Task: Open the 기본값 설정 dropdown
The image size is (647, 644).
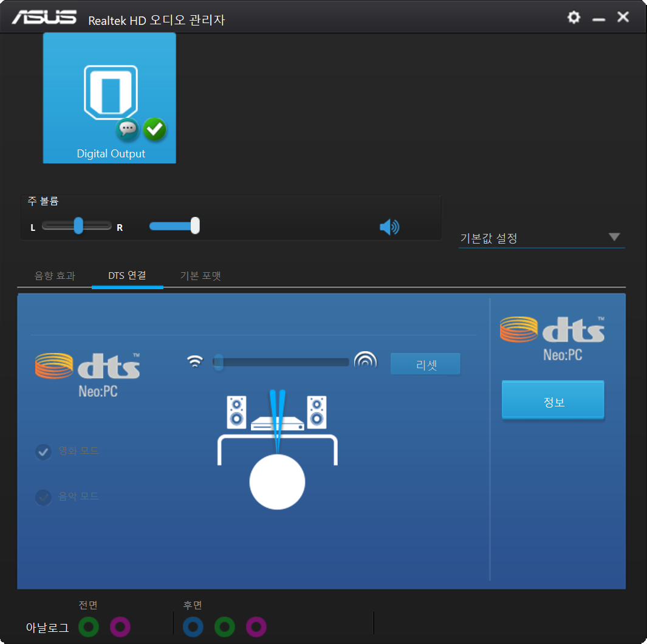Action: tap(542, 238)
